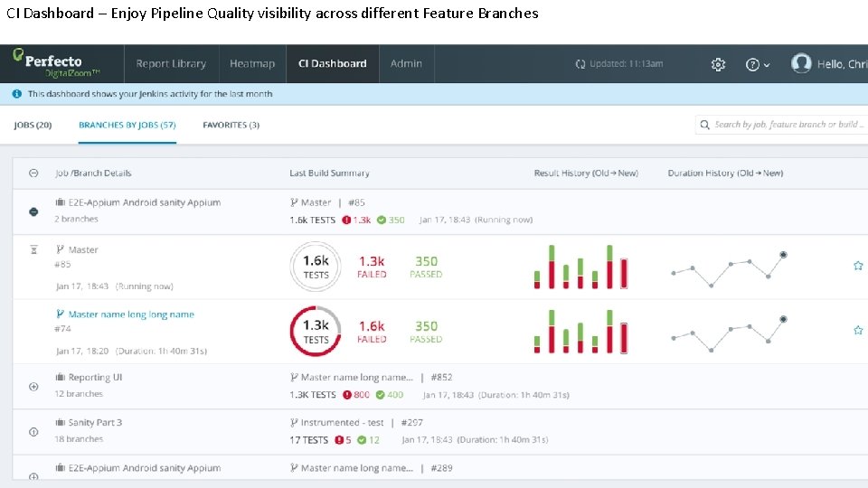Screen dimensions: 868x488
Task: Click 350 PASSED count in #74 row
Action: (x=426, y=331)
